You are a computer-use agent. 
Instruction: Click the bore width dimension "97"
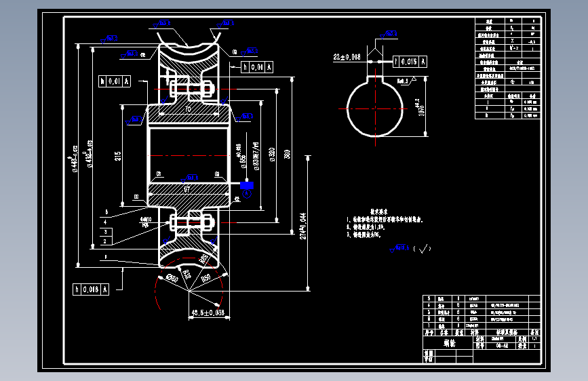coord(187,190)
